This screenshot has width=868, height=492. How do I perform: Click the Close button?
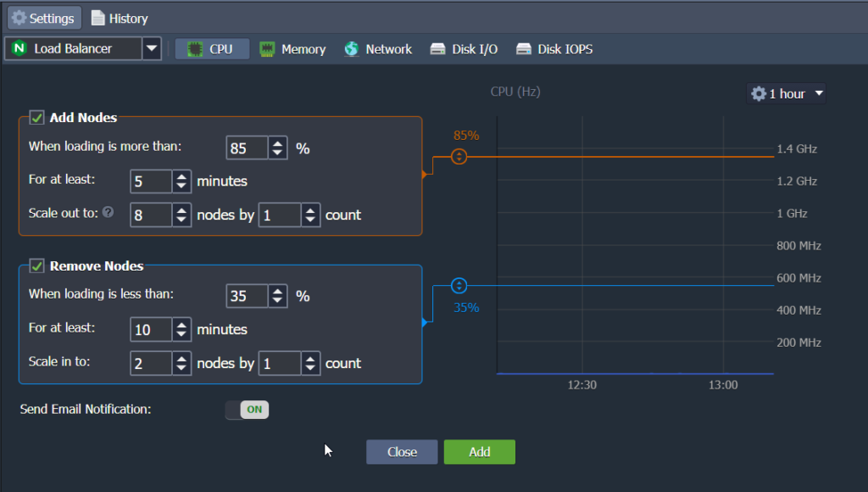pos(402,452)
